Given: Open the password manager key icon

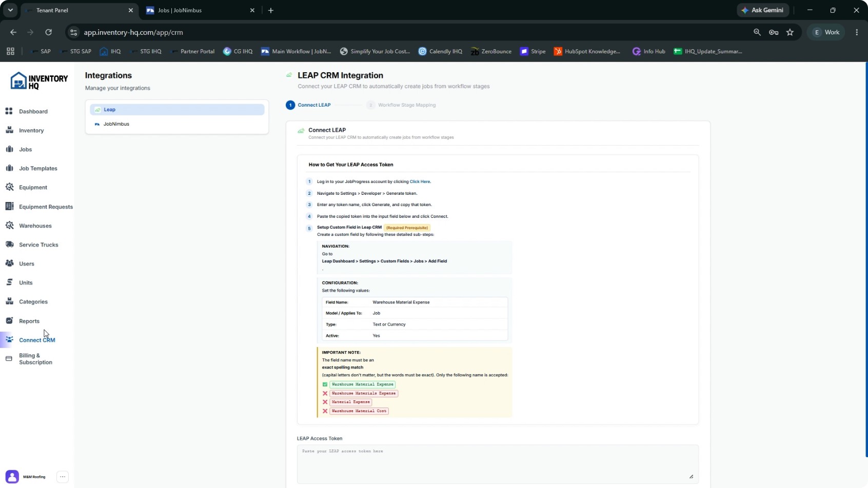Looking at the screenshot, I should (x=774, y=32).
